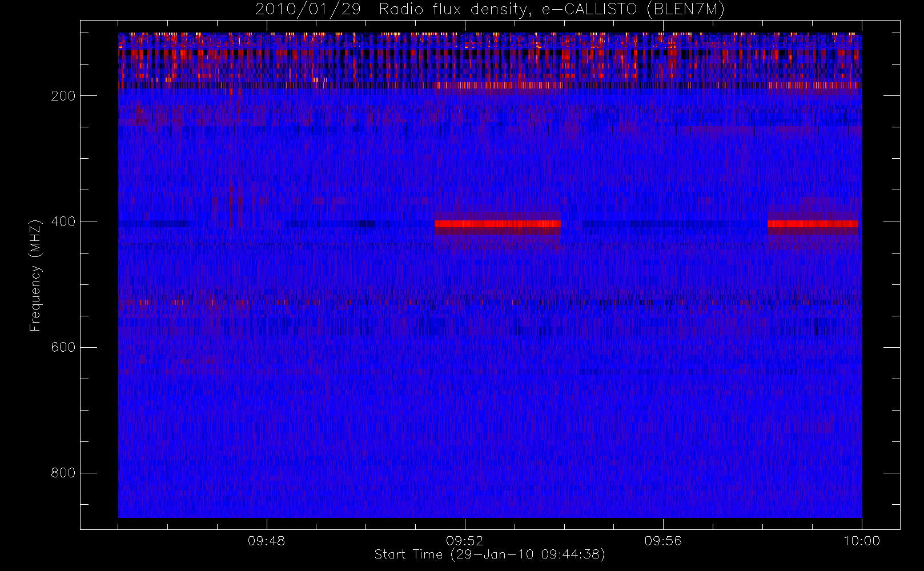Screen dimensions: 924x571
Task: Click the 09:56 time tick label
Action: 663,541
